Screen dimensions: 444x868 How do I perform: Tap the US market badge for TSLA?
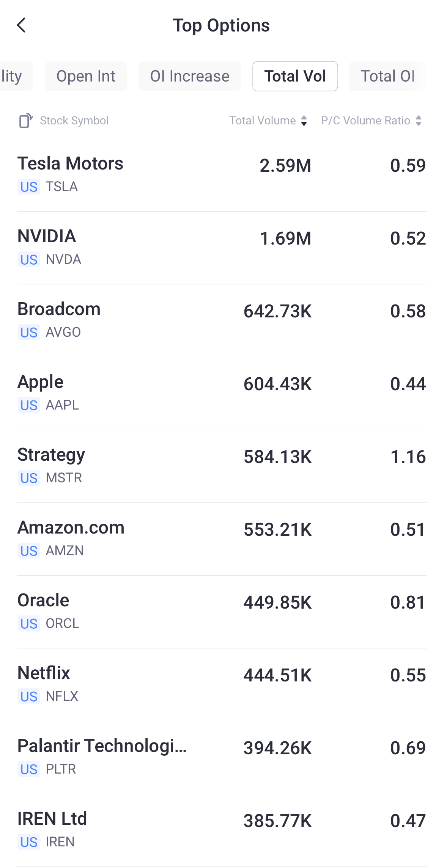click(x=29, y=187)
